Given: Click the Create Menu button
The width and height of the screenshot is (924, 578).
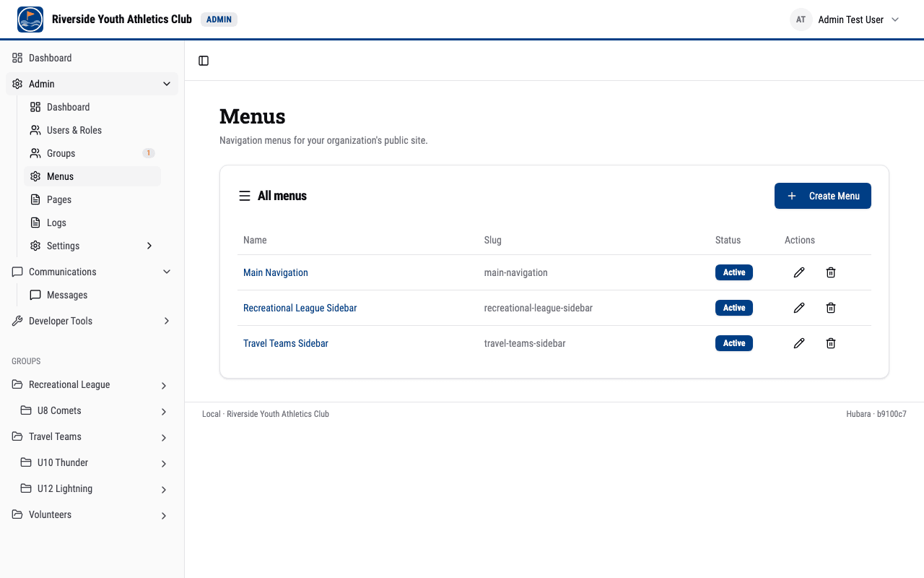Looking at the screenshot, I should [823, 196].
